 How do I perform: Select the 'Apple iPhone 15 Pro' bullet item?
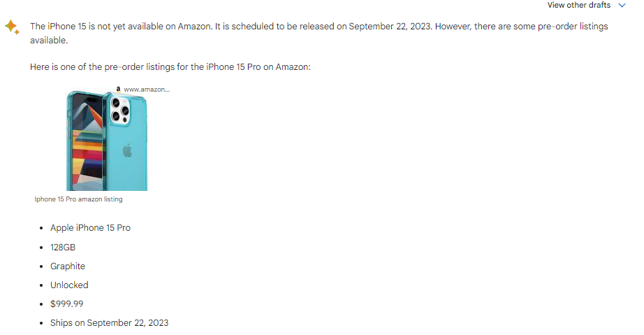[x=90, y=228]
